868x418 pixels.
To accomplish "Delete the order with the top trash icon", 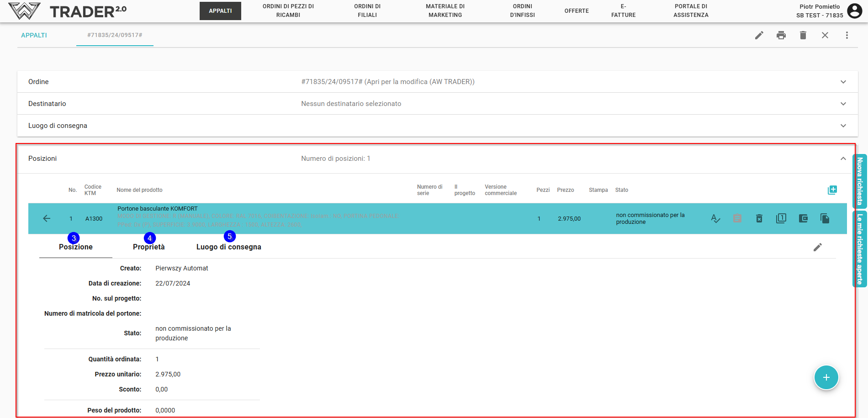I will 803,35.
